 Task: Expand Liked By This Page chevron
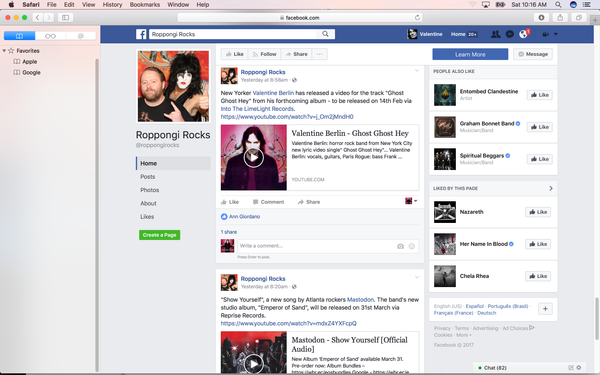tap(551, 188)
